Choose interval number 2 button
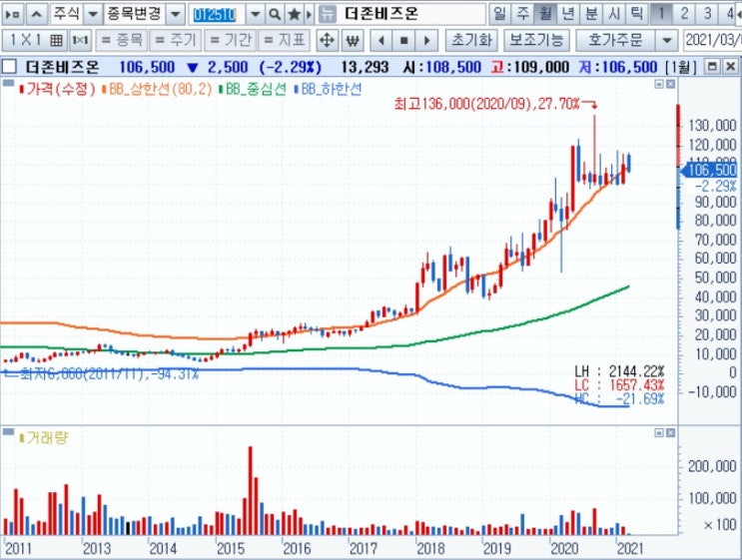Viewport: 742px width, 560px height. 684,14
